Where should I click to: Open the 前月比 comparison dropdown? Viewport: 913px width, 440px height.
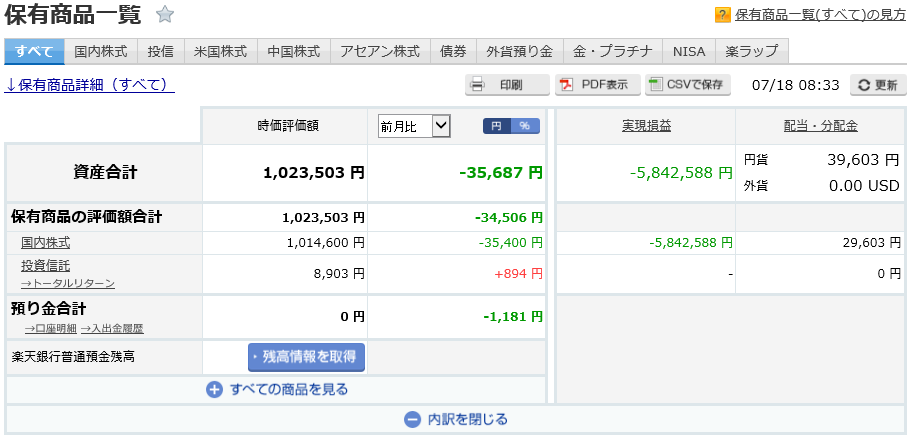414,126
